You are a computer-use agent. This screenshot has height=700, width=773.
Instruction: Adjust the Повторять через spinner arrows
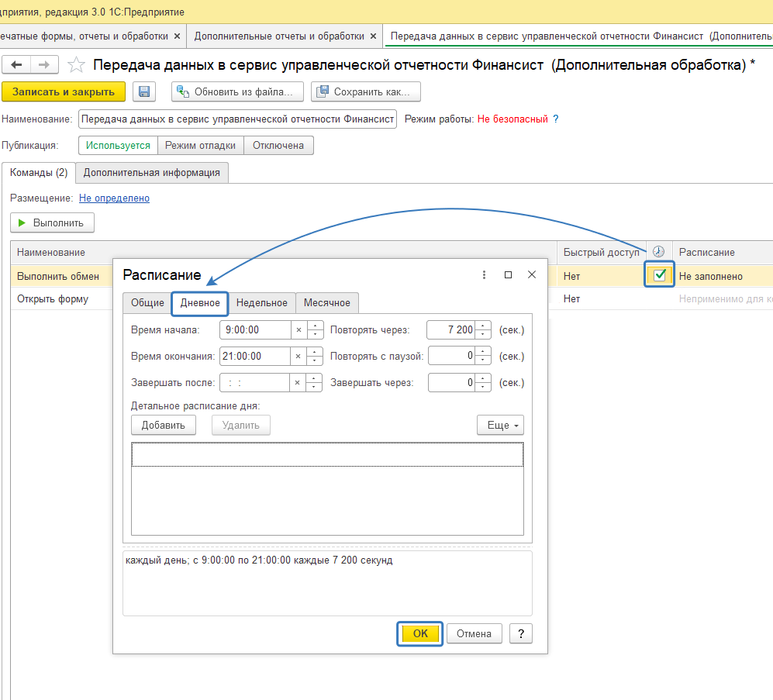484,330
